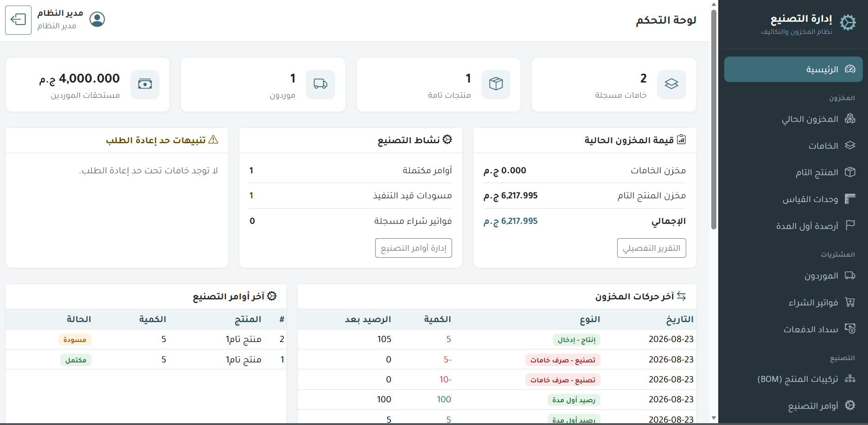Open الرئيسية in the sidebar
868x425 pixels.
click(x=793, y=69)
